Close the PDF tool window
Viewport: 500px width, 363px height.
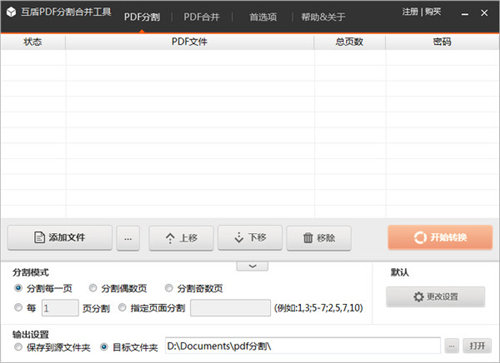(484, 13)
